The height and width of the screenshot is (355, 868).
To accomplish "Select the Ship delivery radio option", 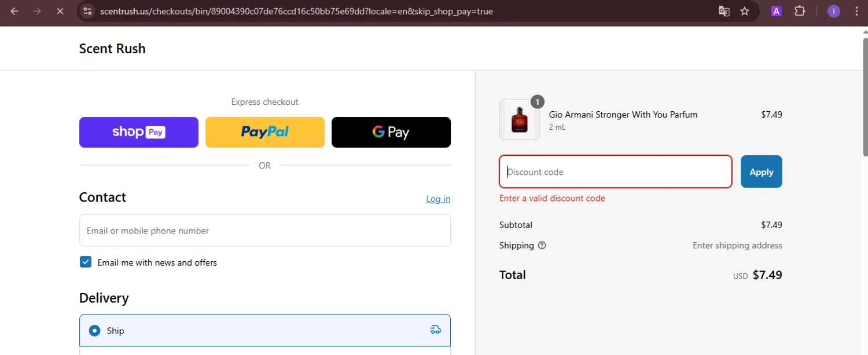I will [94, 331].
